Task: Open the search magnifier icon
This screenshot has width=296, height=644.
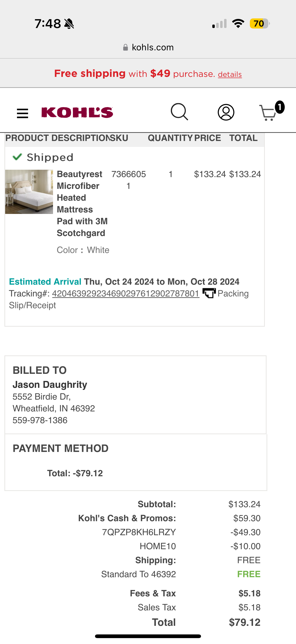Action: (179, 112)
